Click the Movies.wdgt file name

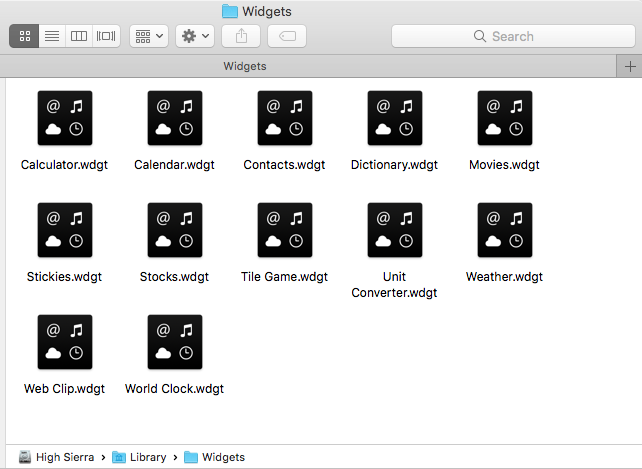point(504,165)
